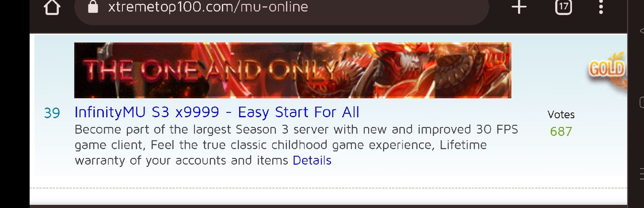Tap the Android home button on the right edge
The image size is (644, 208).
pos(641,102)
